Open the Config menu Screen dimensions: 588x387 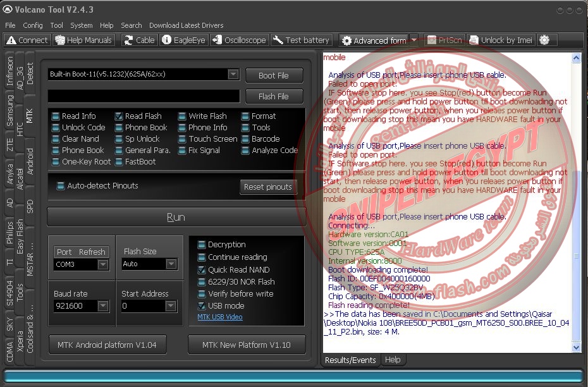click(33, 25)
